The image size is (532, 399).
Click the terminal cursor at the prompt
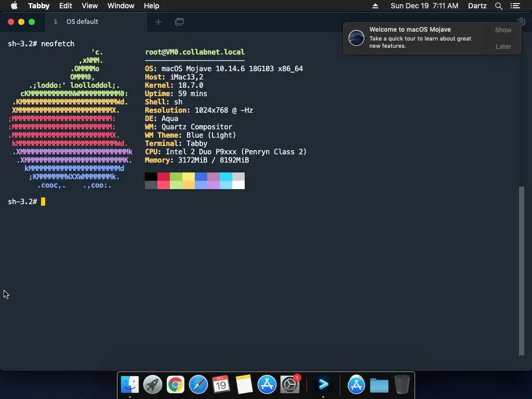click(x=43, y=202)
